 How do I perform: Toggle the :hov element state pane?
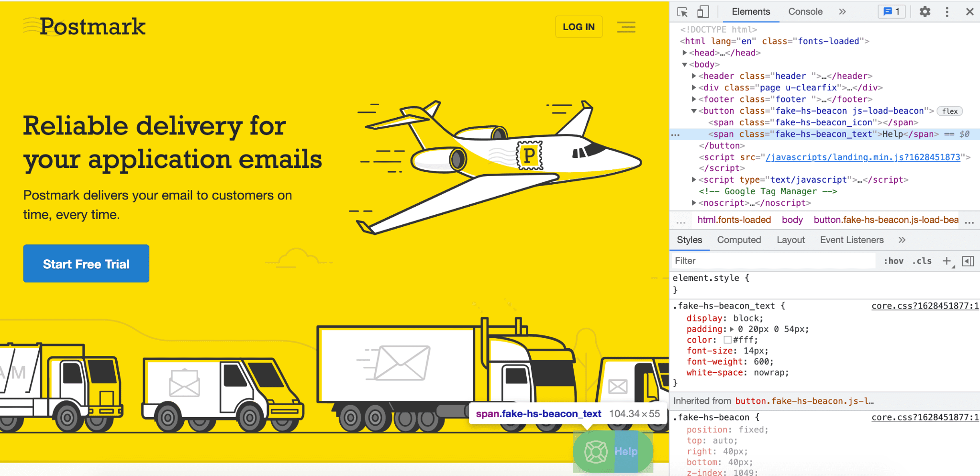tap(893, 261)
